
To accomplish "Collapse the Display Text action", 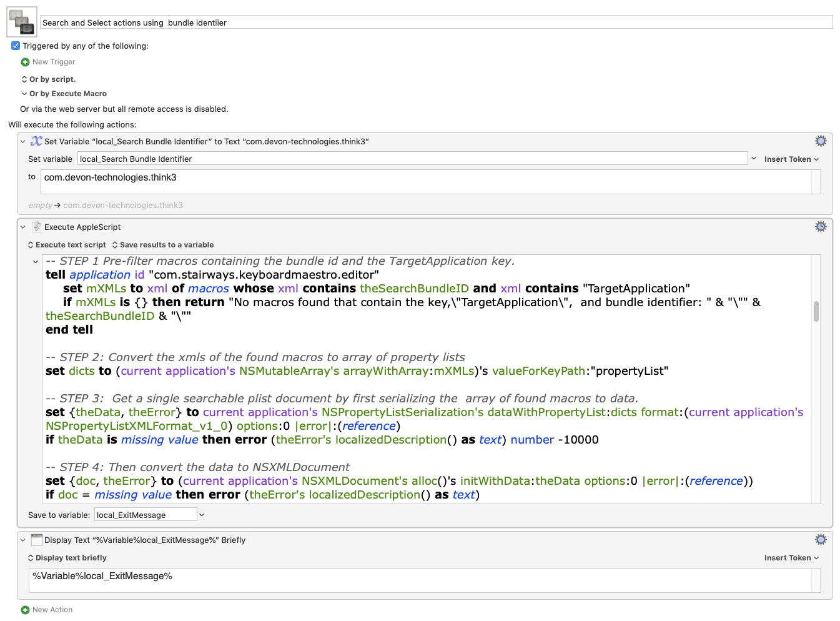I will tap(23, 540).
